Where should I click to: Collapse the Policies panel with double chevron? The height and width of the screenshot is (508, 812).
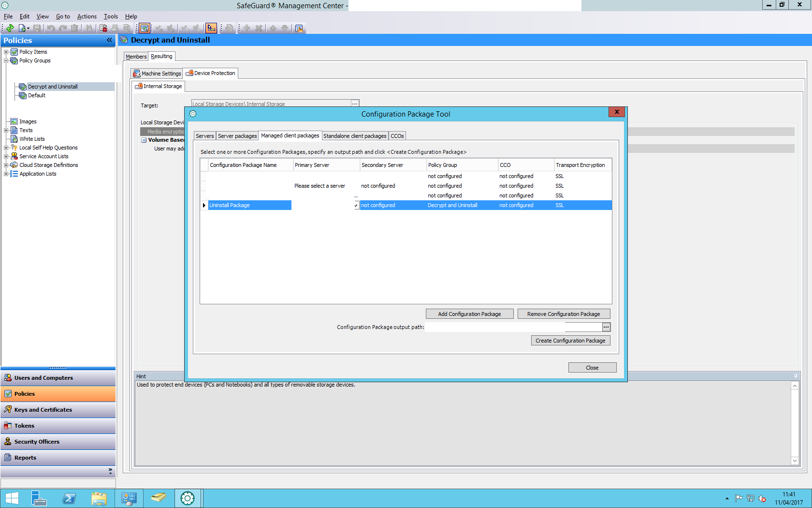pos(109,40)
